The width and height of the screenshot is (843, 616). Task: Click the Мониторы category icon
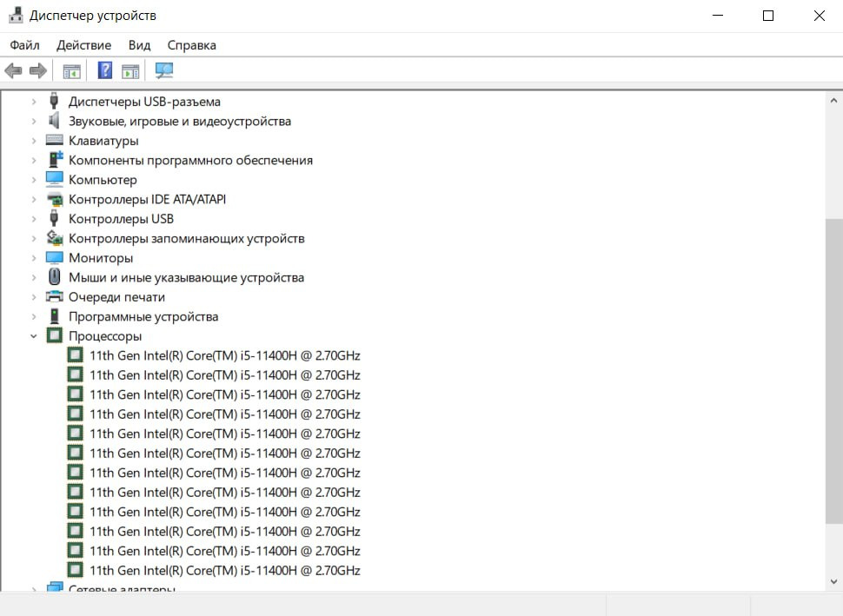[x=55, y=258]
